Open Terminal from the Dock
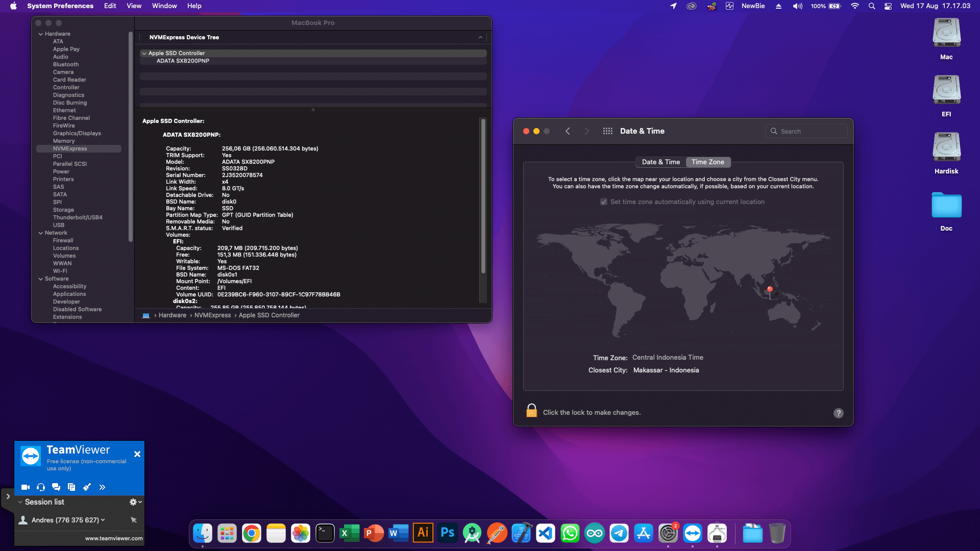The width and height of the screenshot is (980, 551). (325, 534)
